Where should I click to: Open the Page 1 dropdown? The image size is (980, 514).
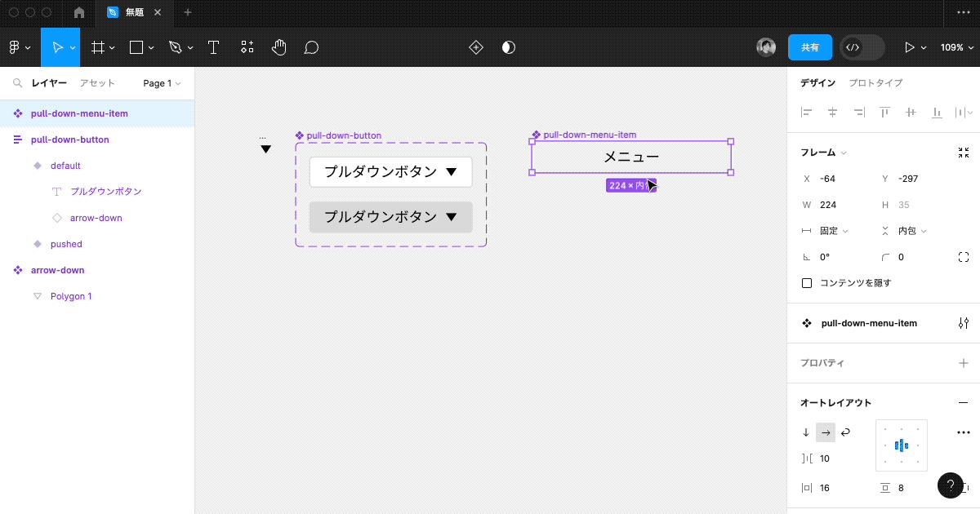click(160, 82)
